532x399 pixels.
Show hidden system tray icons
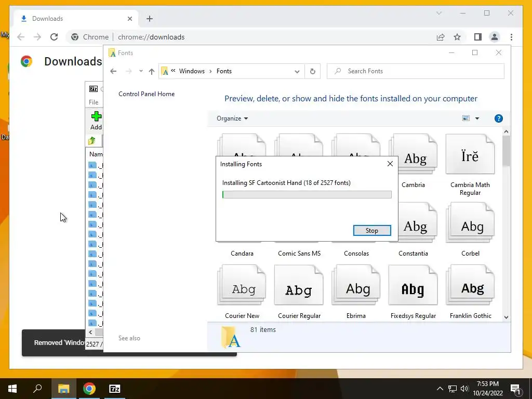[x=440, y=389]
